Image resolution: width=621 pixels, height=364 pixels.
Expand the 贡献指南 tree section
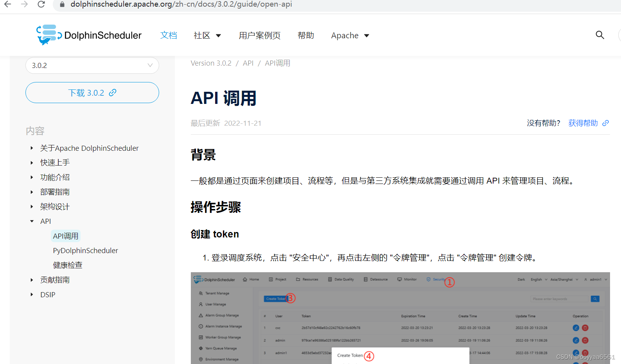(32, 280)
